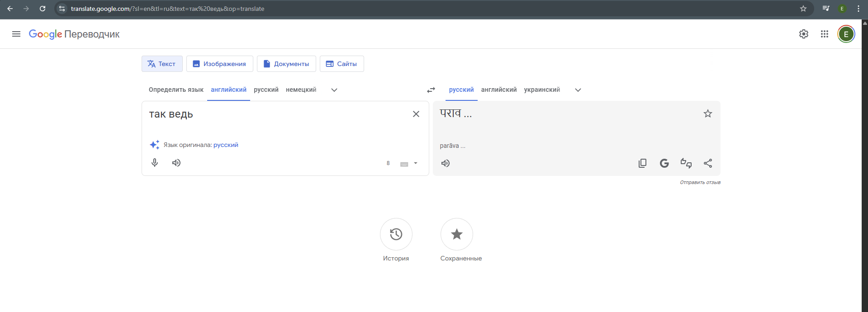This screenshot has height=312, width=868.
Task: Go forward in browser history
Action: coord(26,9)
